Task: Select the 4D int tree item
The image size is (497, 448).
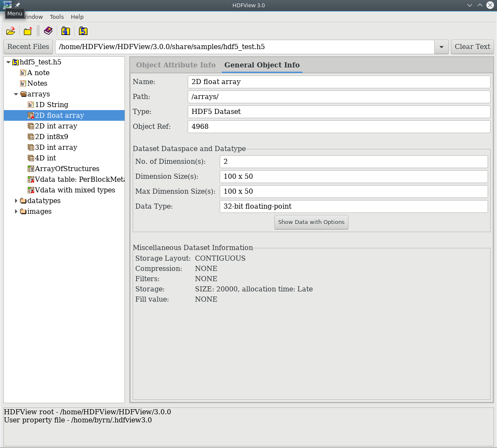Action: 46,158
